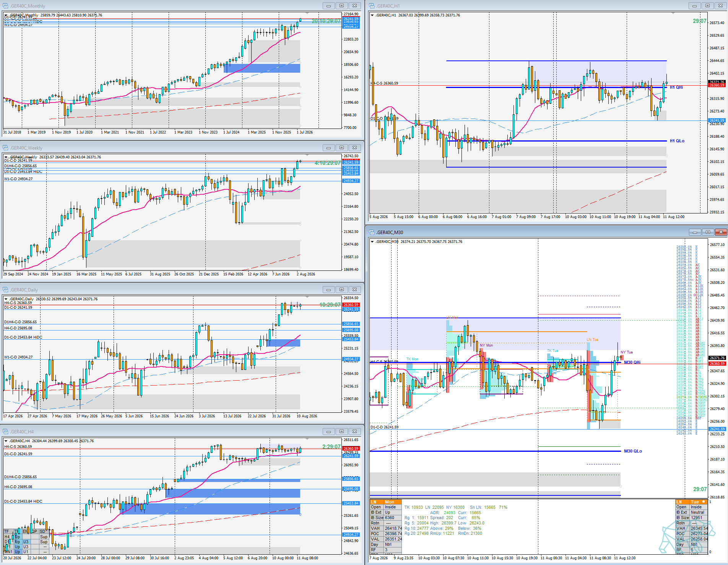Viewport: 728px width, 565px height.
Task: Click the H1 QHi line label
Action: [676, 87]
